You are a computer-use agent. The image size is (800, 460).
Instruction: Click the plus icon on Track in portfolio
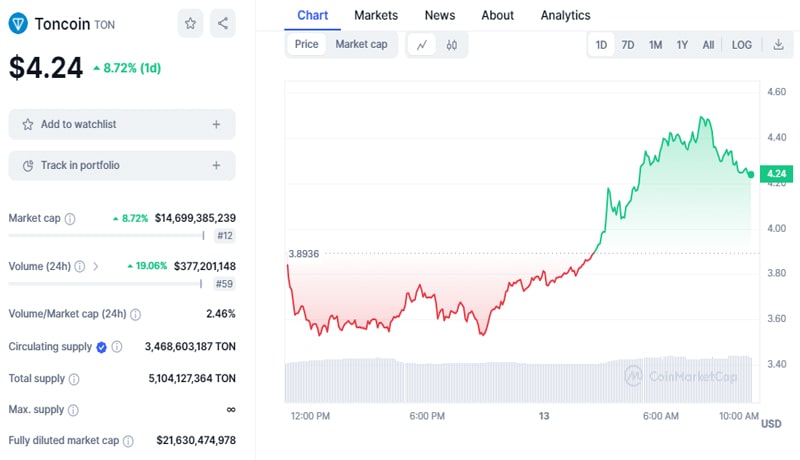pos(216,165)
